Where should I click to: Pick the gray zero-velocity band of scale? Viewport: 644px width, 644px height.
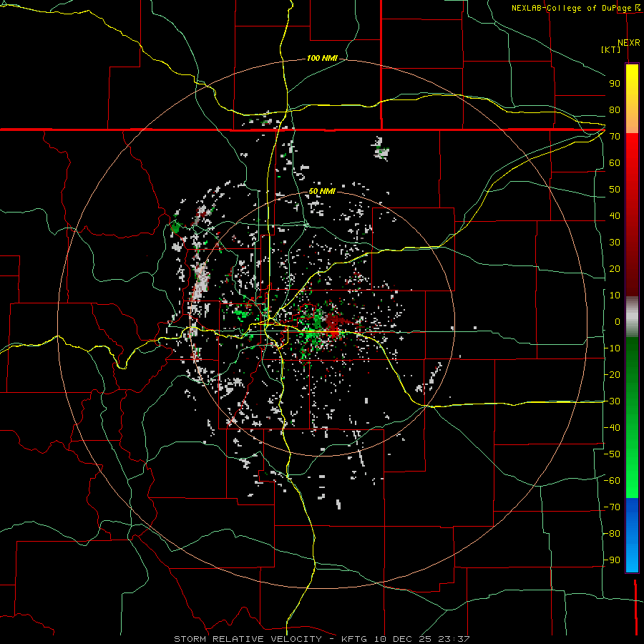632,317
